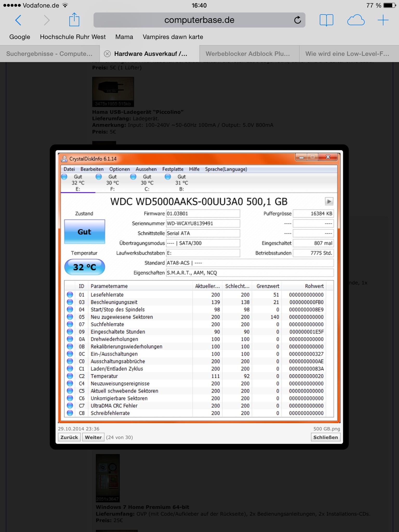This screenshot has height=532, width=399.
Task: Click the Weiter button
Action: (x=93, y=437)
